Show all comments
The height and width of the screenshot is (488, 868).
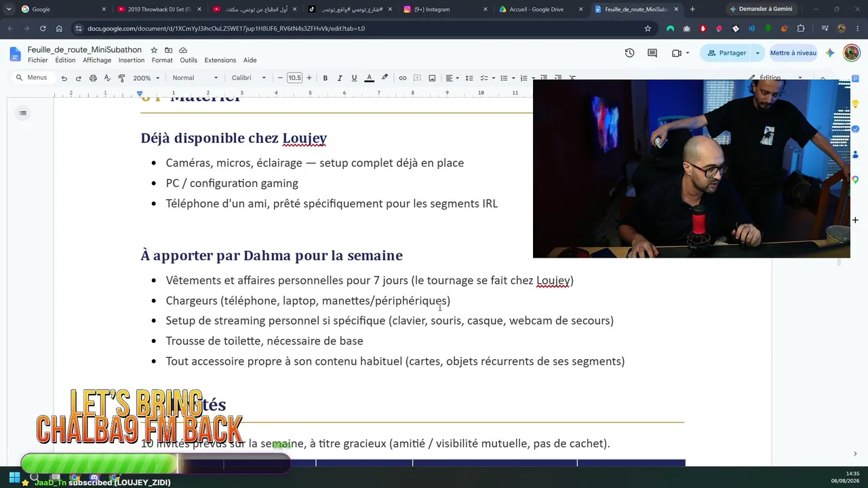(x=652, y=53)
